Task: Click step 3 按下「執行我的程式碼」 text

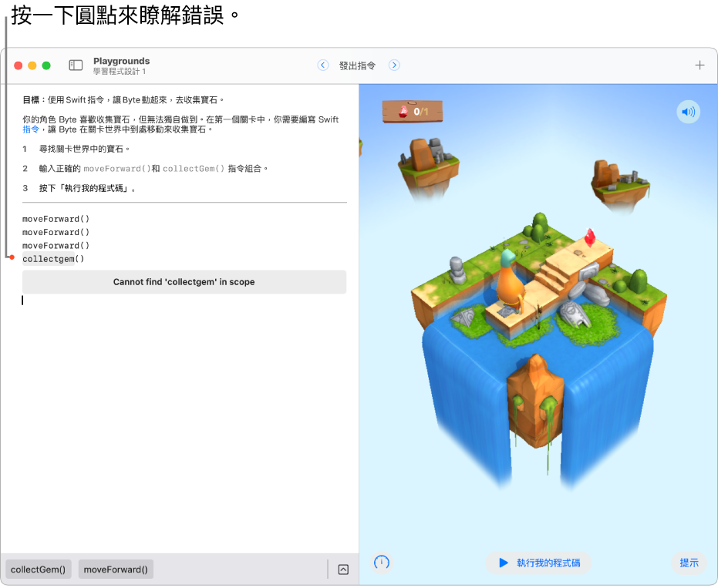Action: [x=87, y=188]
